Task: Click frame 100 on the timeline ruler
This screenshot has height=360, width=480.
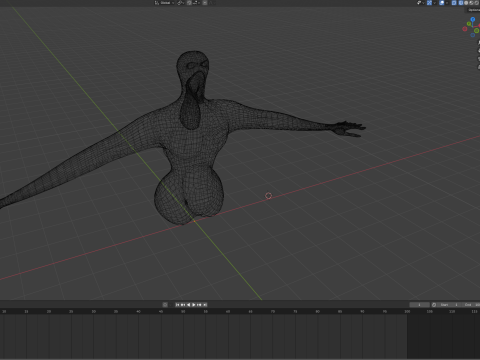Action: pos(407,311)
